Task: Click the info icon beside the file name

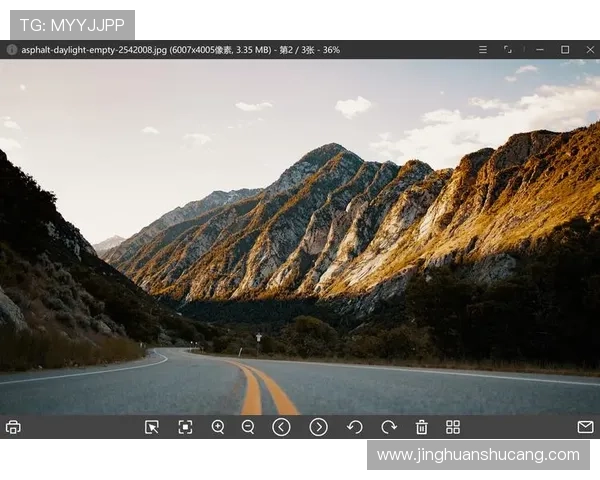Action: [x=12, y=49]
